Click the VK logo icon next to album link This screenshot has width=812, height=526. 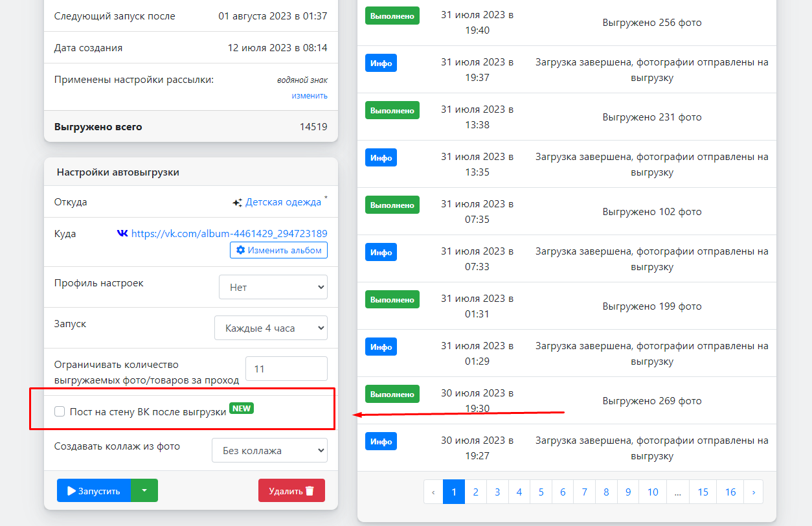pyautogui.click(x=122, y=233)
